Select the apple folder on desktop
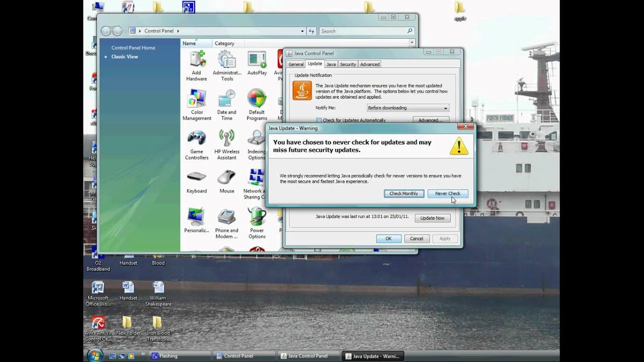This screenshot has width=644, height=362. (x=460, y=12)
